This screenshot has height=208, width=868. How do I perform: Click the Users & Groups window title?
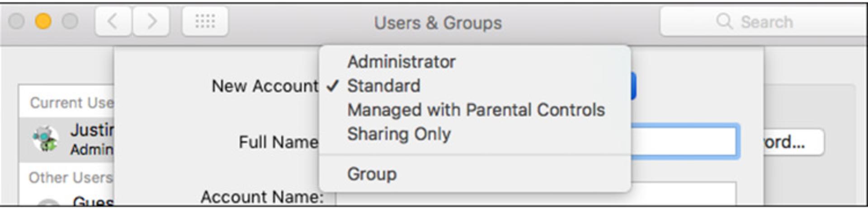click(x=438, y=23)
